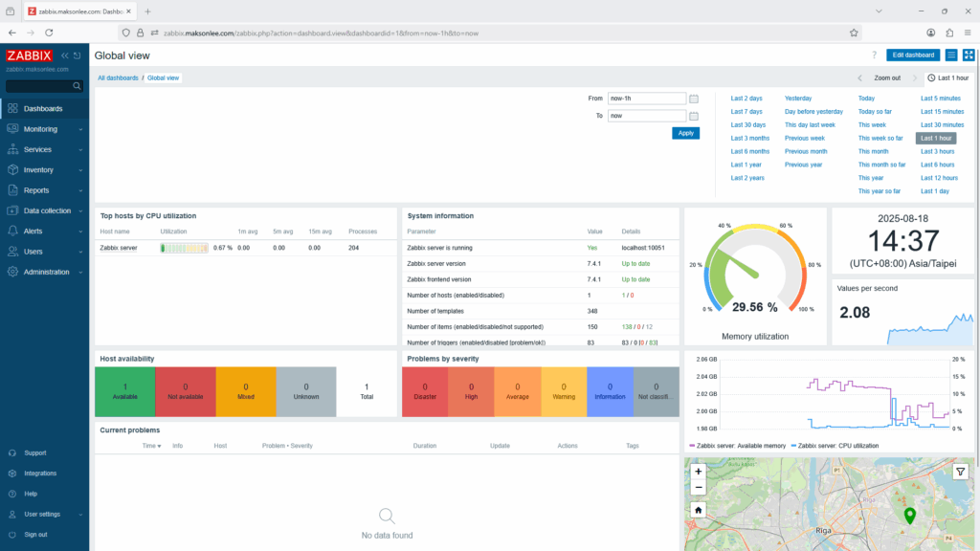The width and height of the screenshot is (980, 551).
Task: Expand the Data collection menu
Action: 44,211
